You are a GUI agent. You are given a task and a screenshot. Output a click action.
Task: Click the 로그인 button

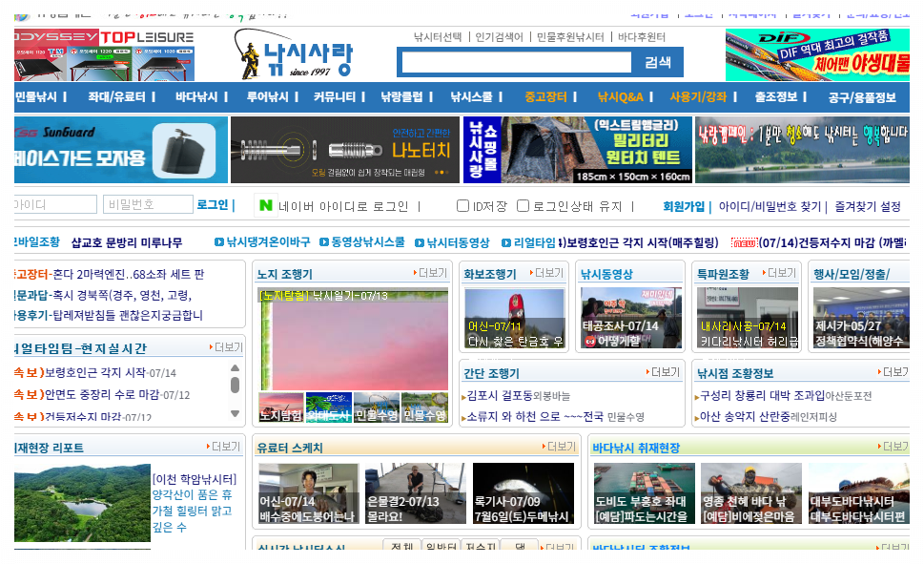pyautogui.click(x=210, y=204)
